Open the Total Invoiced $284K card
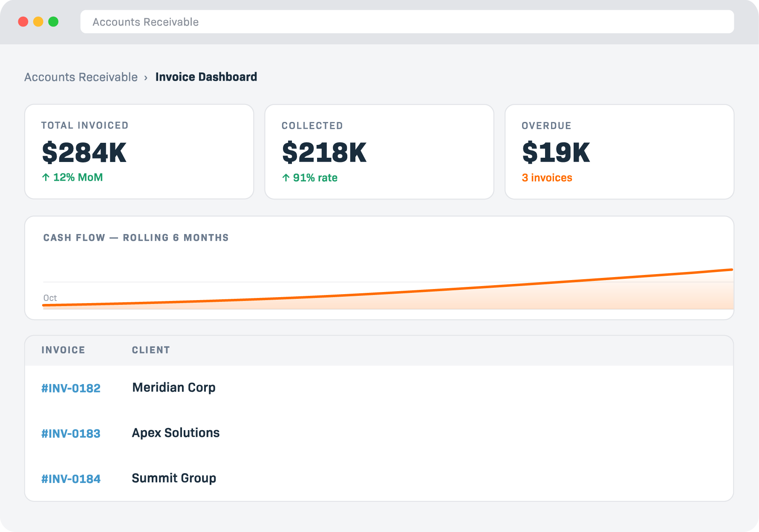This screenshot has height=532, width=759. [x=139, y=152]
